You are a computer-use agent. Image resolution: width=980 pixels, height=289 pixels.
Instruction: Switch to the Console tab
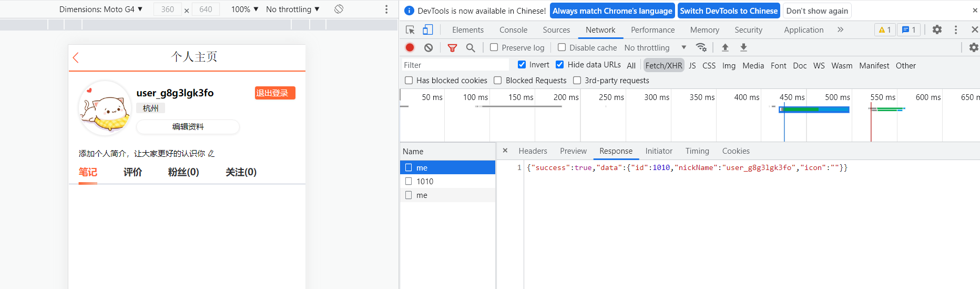(513, 30)
